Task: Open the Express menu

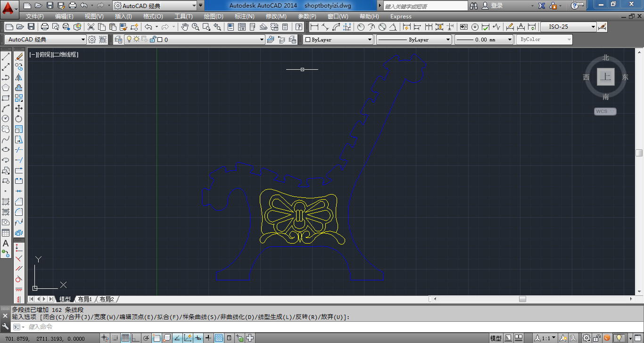Action: (401, 16)
